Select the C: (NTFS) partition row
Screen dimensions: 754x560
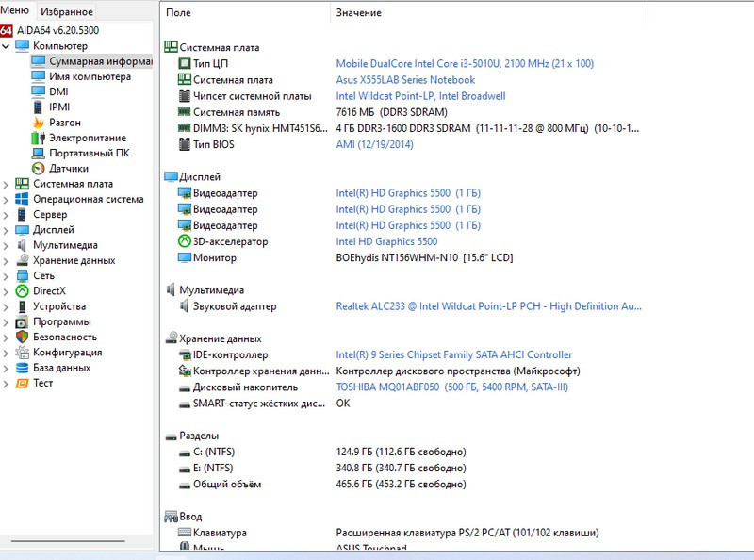404,452
